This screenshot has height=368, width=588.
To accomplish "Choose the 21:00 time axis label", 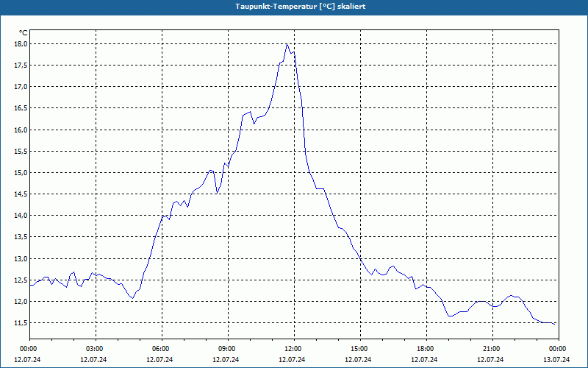I will [x=492, y=349].
